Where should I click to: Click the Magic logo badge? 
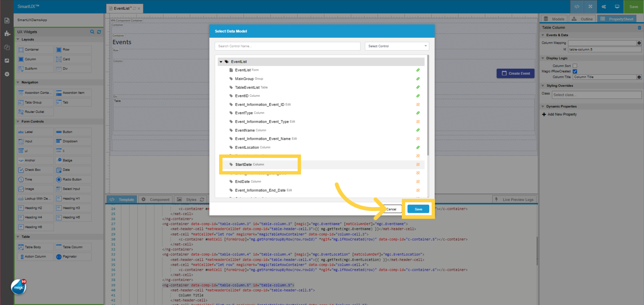(19, 287)
